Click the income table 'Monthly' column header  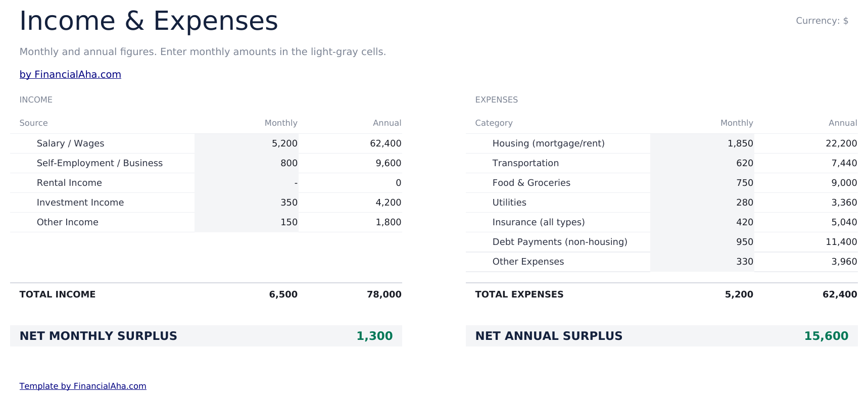click(x=281, y=123)
